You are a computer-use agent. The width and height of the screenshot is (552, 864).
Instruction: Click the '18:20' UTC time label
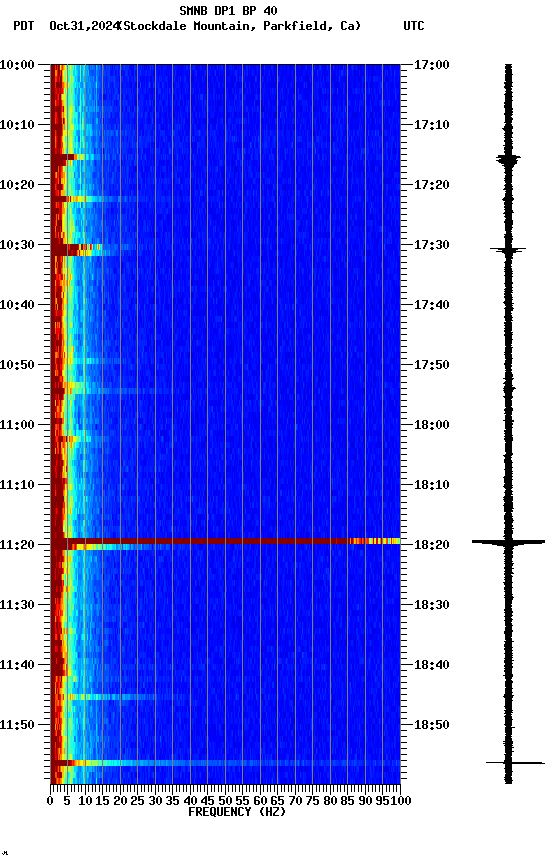click(432, 546)
